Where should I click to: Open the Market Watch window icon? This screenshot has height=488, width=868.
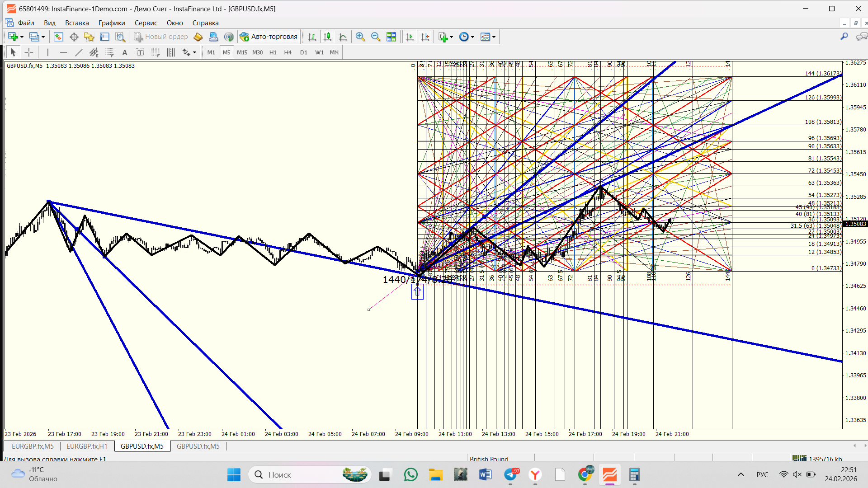[x=58, y=37]
